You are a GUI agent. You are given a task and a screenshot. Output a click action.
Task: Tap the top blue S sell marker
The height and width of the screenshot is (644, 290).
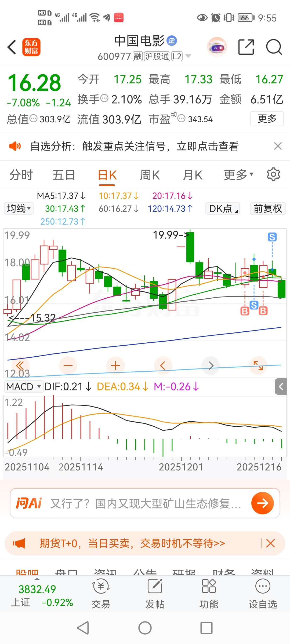[272, 237]
